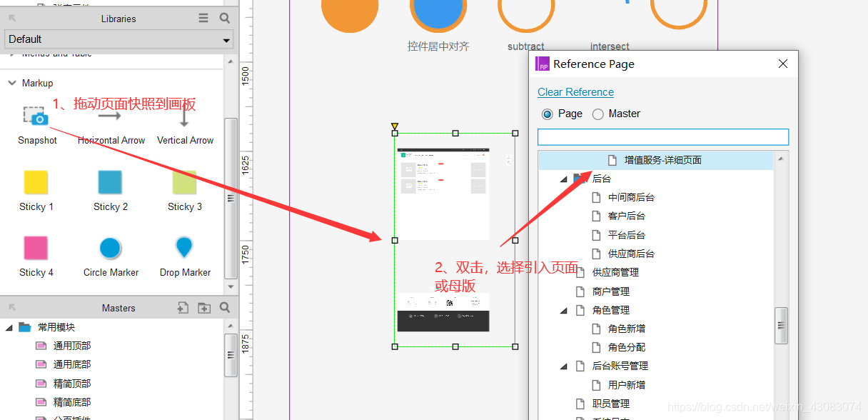Select page 角色新增
This screenshot has width=868, height=420.
click(x=627, y=329)
